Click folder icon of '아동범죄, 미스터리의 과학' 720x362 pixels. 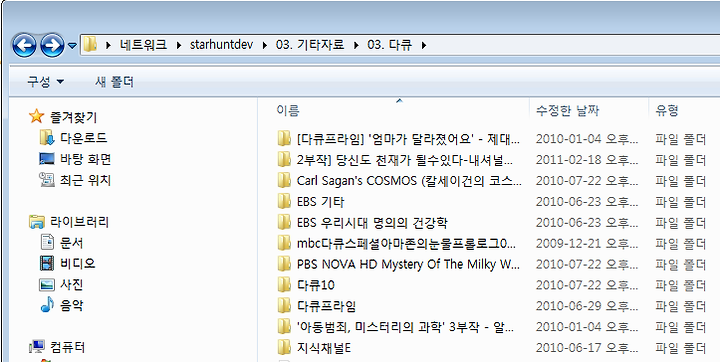[284, 327]
